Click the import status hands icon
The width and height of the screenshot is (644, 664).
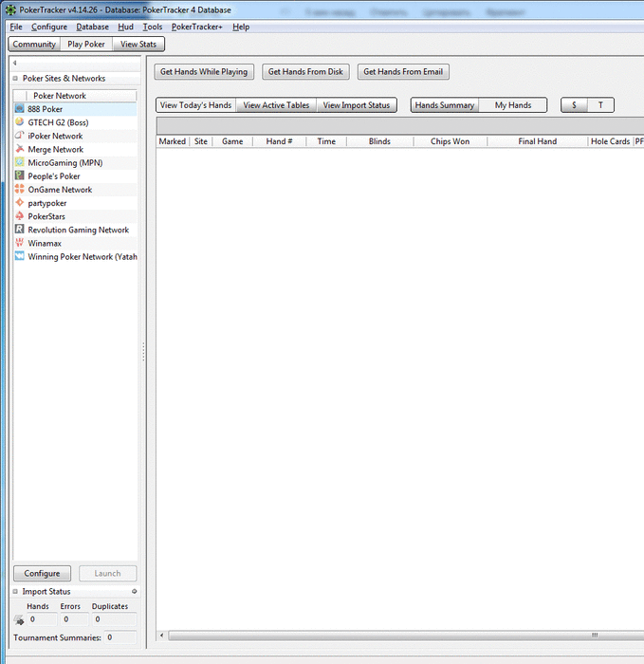point(19,620)
